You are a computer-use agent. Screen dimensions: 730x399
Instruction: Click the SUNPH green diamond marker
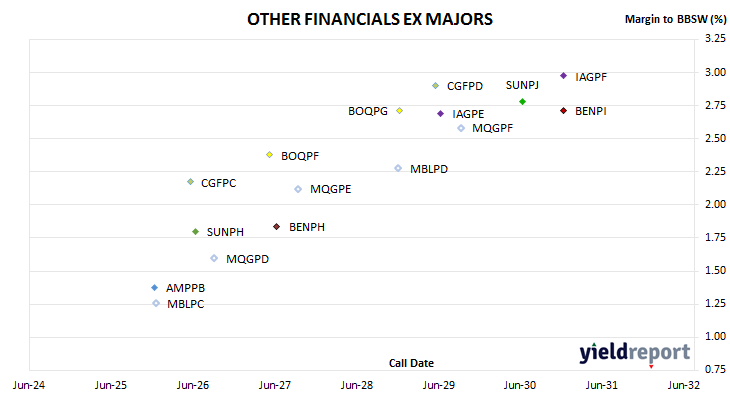[196, 231]
